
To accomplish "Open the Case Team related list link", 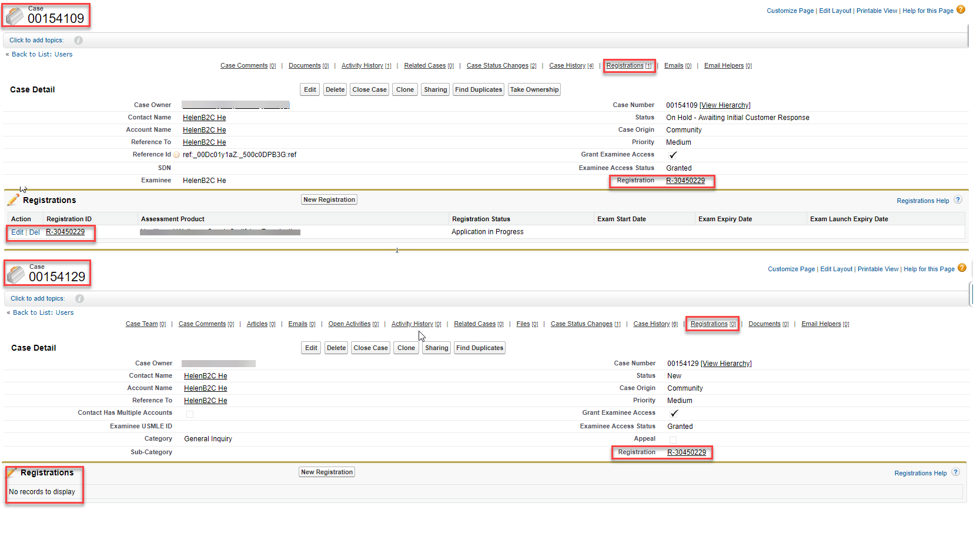I will pyautogui.click(x=142, y=324).
